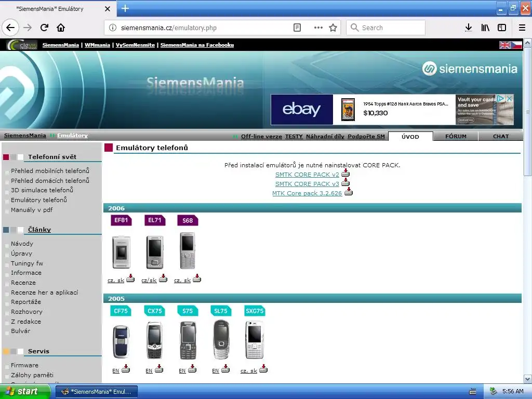Download SXG75 emulator using its disk icon
Viewport: 532px width, 399px height.
tap(263, 369)
